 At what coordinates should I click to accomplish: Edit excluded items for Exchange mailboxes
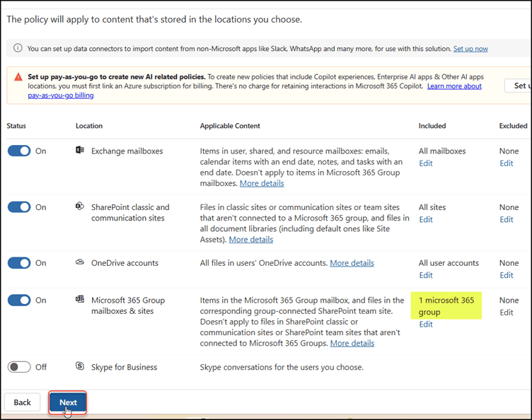507,163
